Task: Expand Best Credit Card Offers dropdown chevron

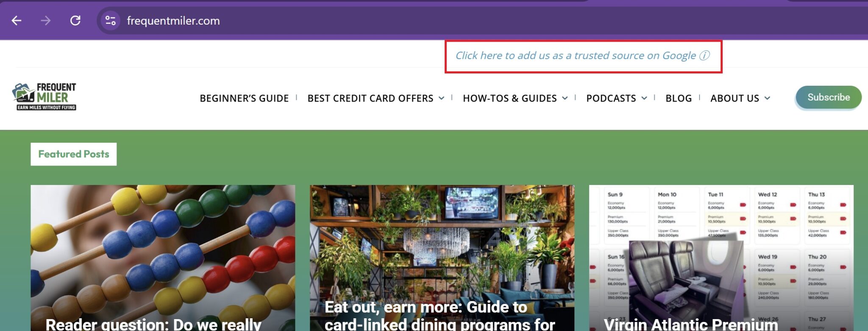Action: point(441,98)
